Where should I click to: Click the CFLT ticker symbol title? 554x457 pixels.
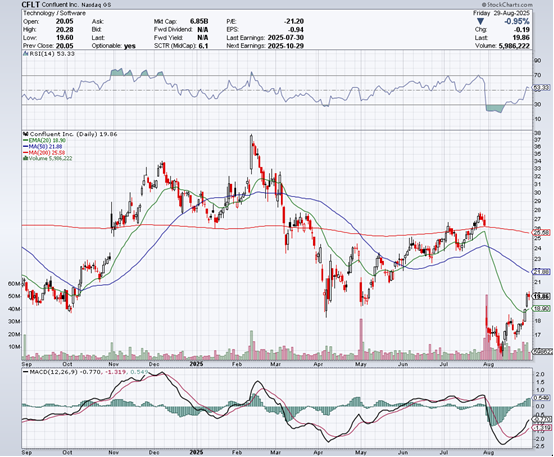point(31,5)
